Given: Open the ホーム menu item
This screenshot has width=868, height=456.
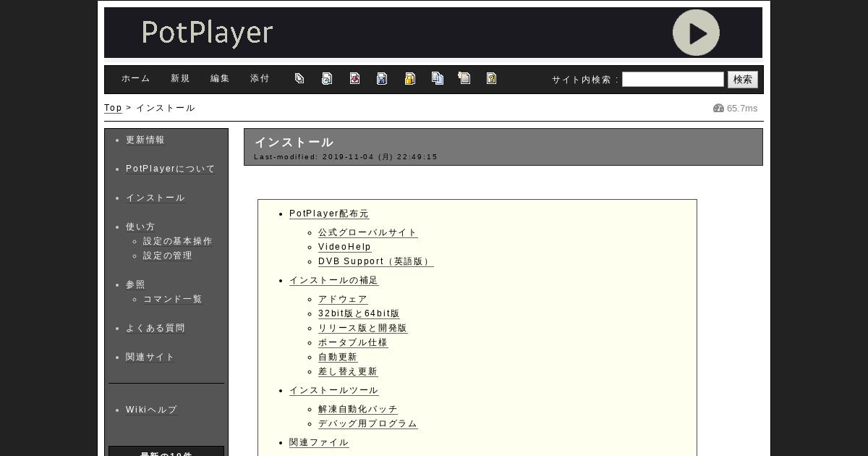Looking at the screenshot, I should [x=136, y=79].
